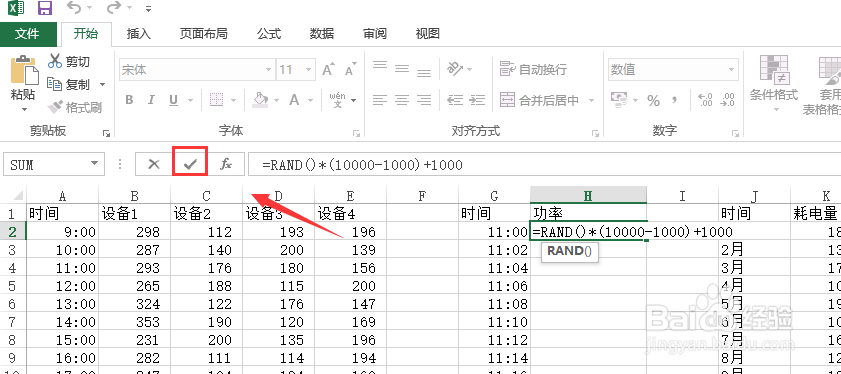Open the 文件 tab
Image resolution: width=841 pixels, height=374 pixels.
(x=27, y=34)
